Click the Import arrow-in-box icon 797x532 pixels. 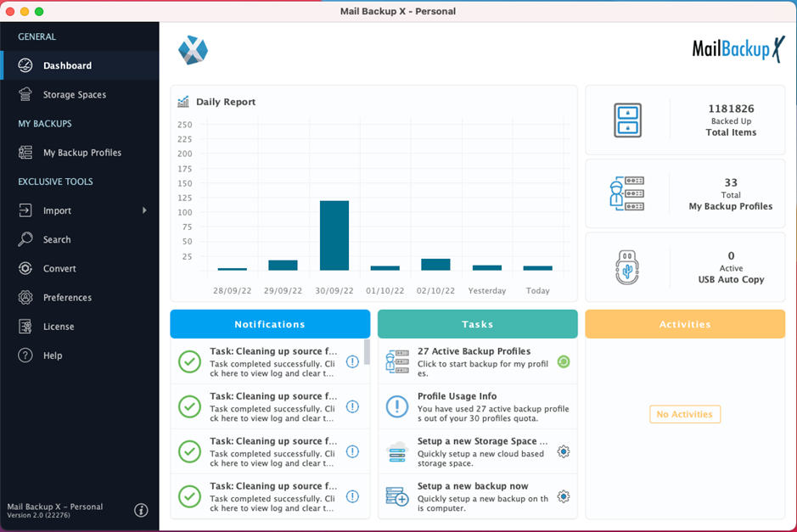pos(25,210)
